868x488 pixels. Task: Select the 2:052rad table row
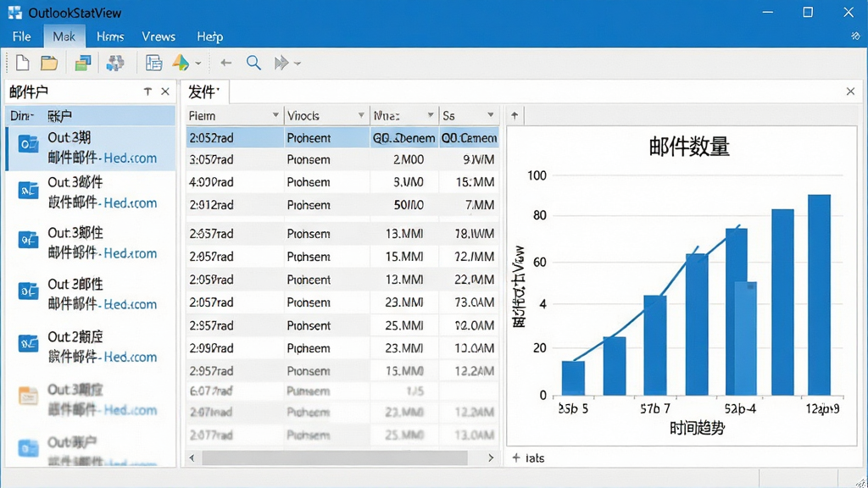[342, 138]
